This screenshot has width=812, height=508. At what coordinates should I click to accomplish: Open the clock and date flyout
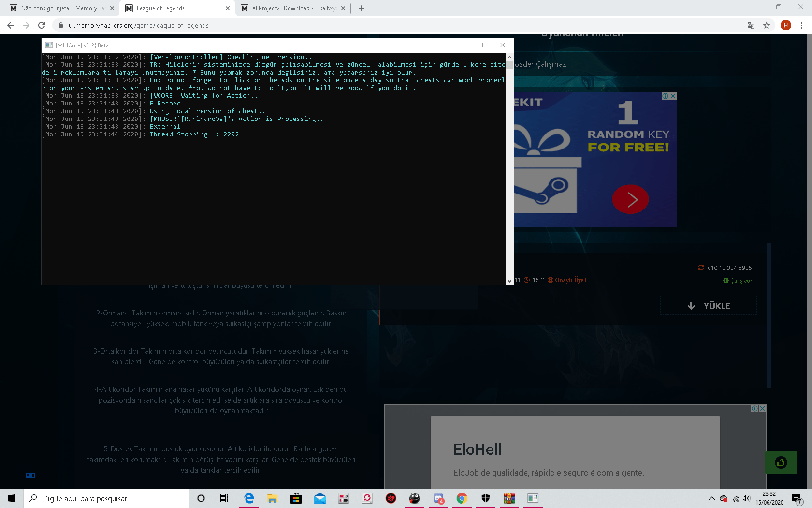pyautogui.click(x=769, y=498)
